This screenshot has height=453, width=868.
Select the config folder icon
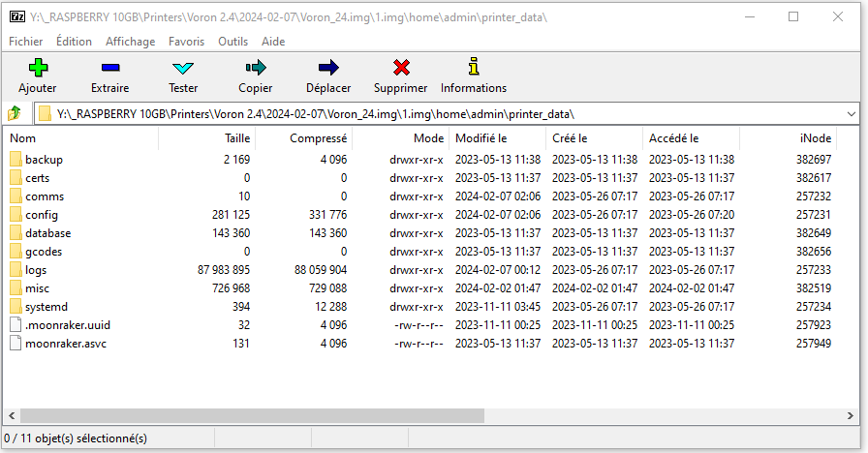coord(15,215)
